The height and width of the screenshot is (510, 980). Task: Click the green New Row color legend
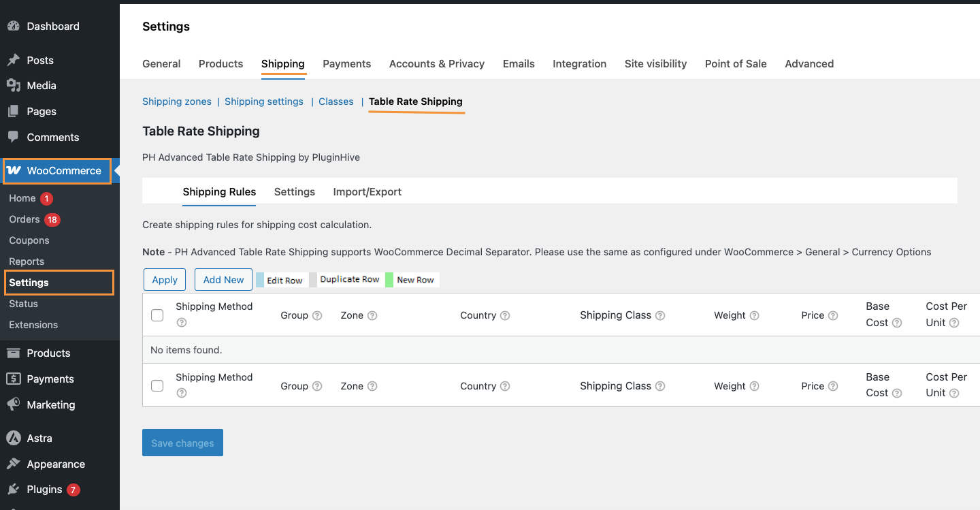click(389, 280)
